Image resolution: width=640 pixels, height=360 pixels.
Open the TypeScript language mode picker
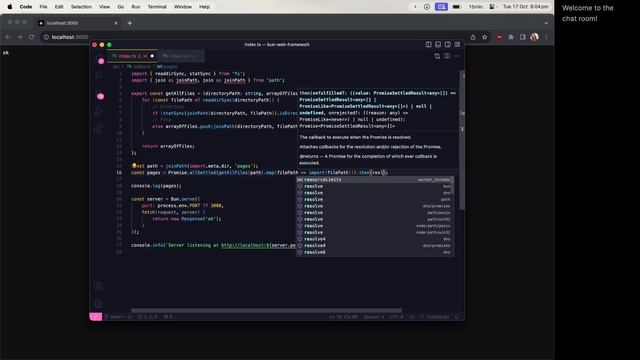pos(438,317)
